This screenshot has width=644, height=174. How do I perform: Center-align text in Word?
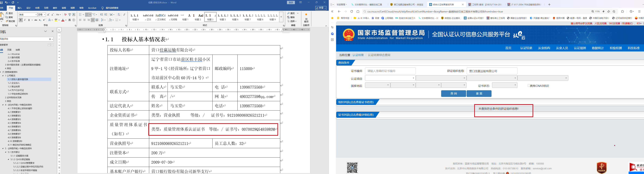(x=84, y=20)
